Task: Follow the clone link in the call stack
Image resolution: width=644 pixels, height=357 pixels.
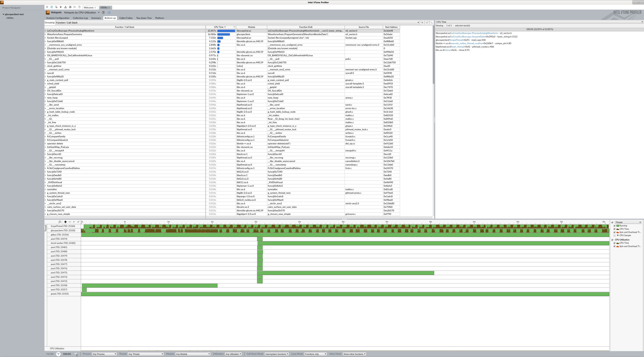Action: (x=447, y=50)
